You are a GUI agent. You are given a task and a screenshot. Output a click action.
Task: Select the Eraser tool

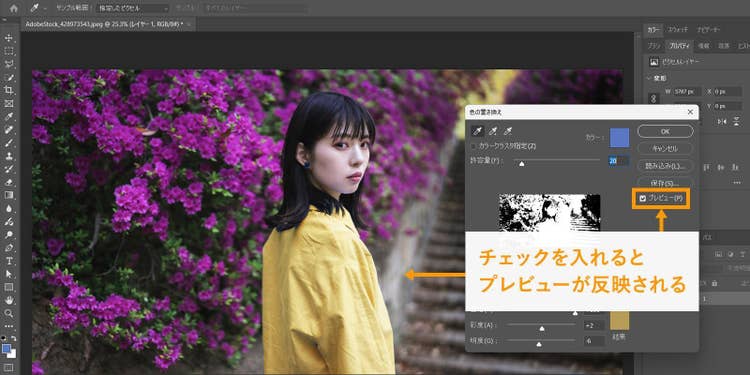click(x=9, y=182)
